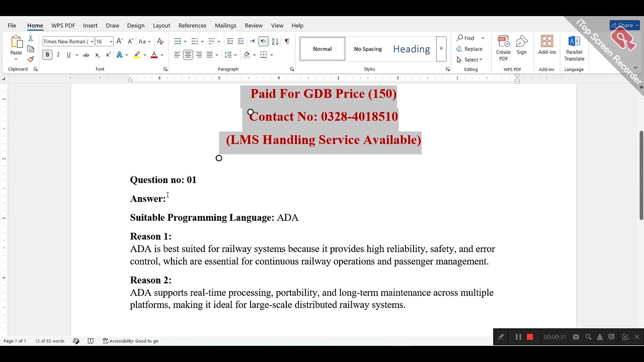Switch to the Mailings tab
This screenshot has height=362, width=644.
click(225, 25)
